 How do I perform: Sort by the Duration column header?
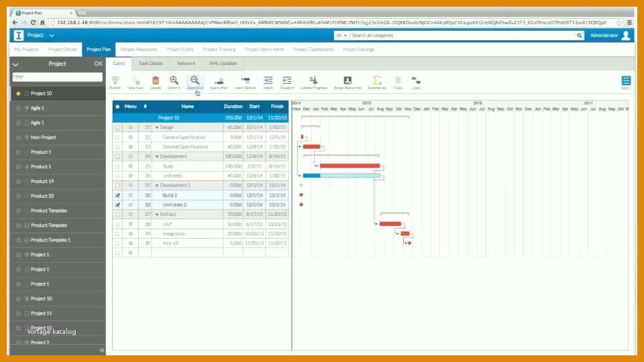(x=233, y=107)
